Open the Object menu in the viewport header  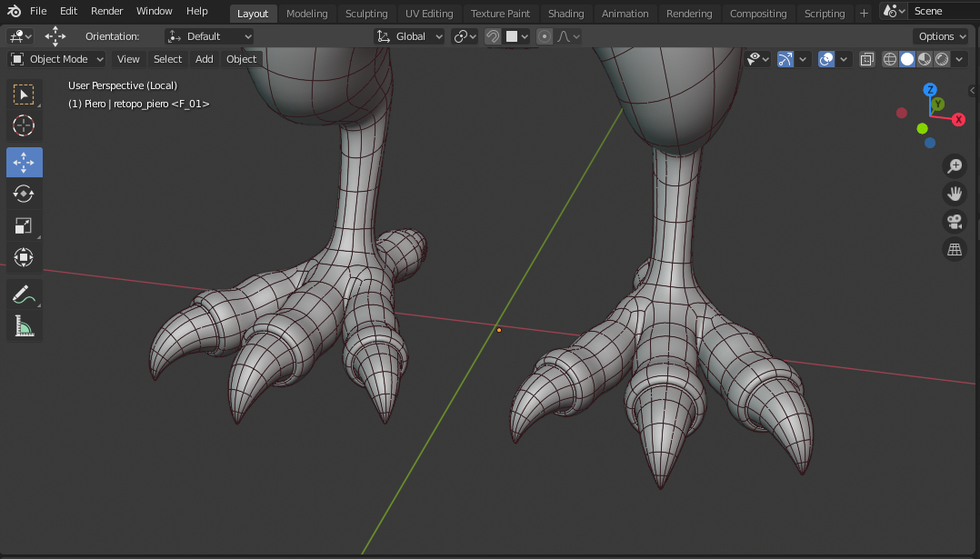tap(240, 58)
